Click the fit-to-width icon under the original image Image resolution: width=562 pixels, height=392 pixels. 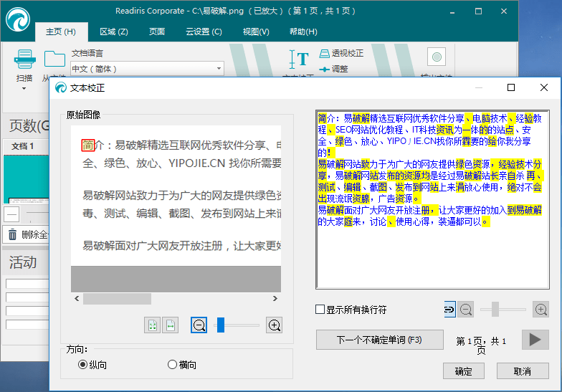pyautogui.click(x=170, y=325)
